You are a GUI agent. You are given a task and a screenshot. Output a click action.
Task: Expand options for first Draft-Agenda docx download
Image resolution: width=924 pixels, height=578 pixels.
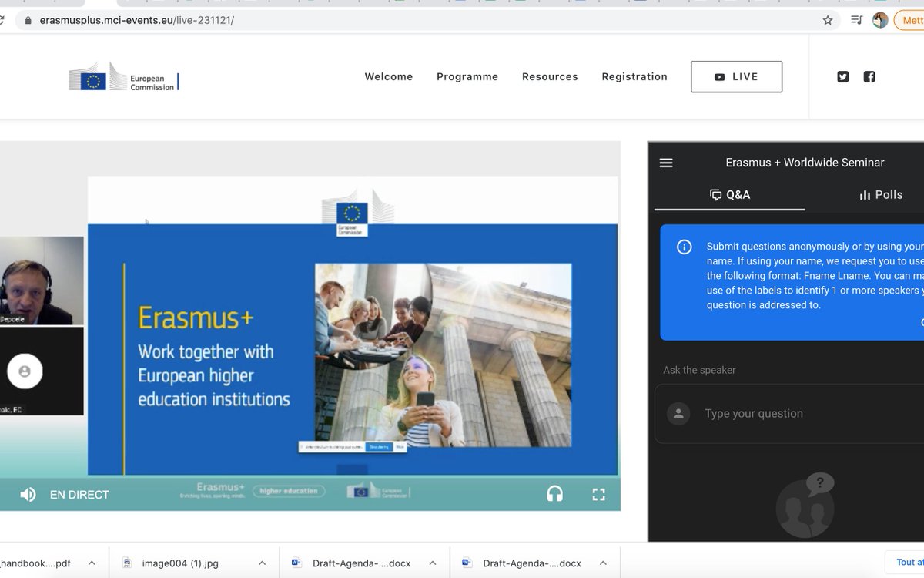[x=433, y=563]
